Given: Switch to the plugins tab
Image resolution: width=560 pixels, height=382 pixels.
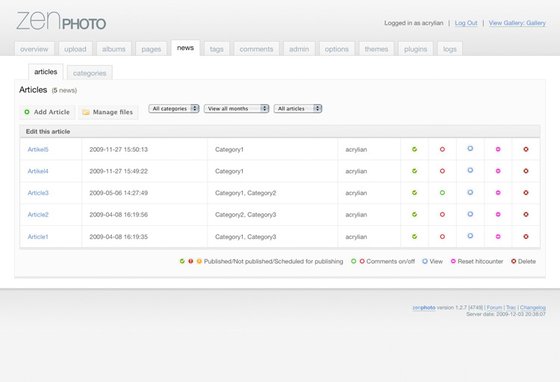Looking at the screenshot, I should pos(415,49).
